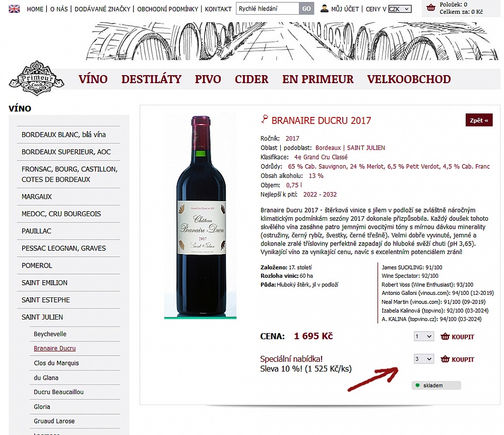Screen dimensions: 504x435
Task: Click the wine glass icon beside product title
Action: coord(265,119)
